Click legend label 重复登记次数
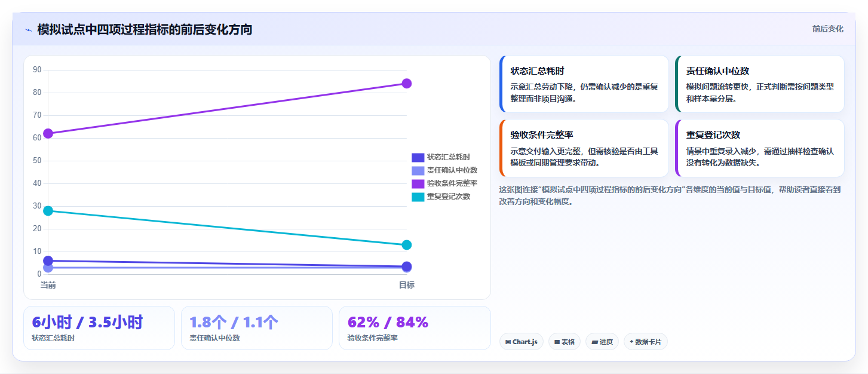 click(x=449, y=197)
